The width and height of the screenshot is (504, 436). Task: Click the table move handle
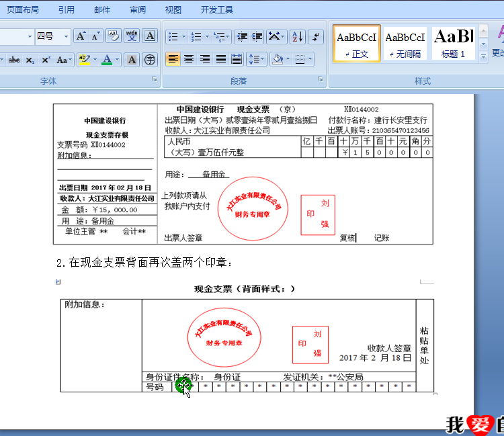58,281
